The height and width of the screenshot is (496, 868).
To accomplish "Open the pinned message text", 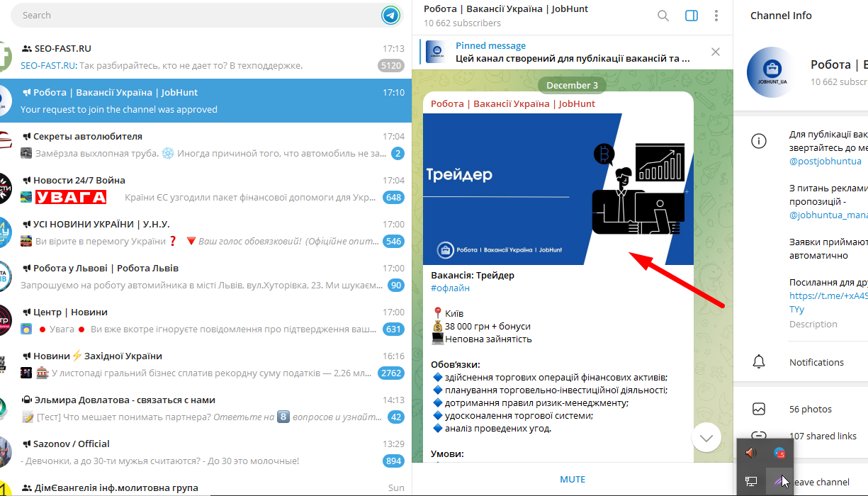I will click(x=573, y=59).
